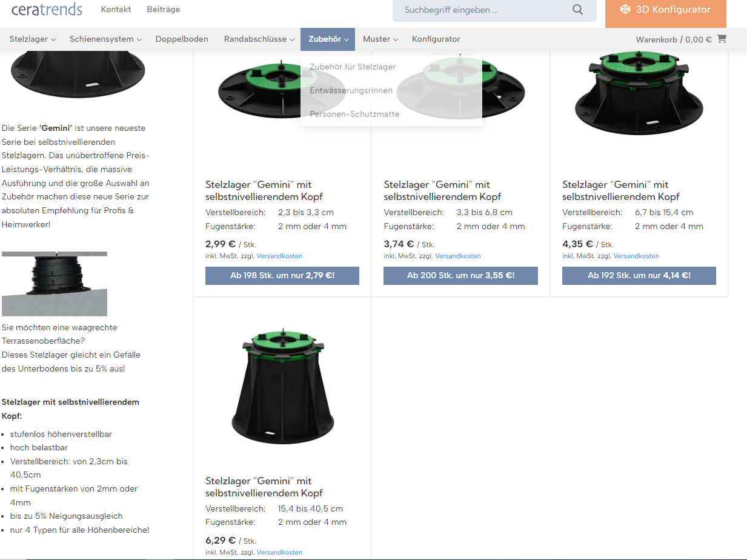Click the price 4,35 € / Stk.
The width and height of the screenshot is (747, 560).
coord(588,244)
